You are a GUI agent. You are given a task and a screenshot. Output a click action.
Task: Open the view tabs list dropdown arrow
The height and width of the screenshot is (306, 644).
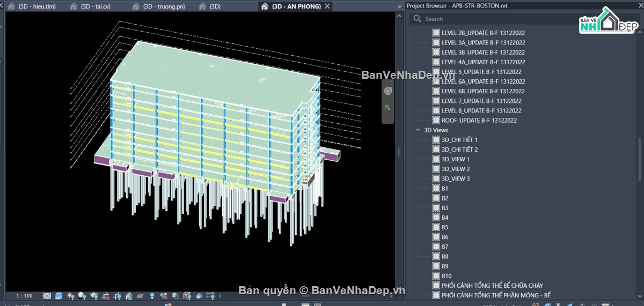pyautogui.click(x=399, y=6)
